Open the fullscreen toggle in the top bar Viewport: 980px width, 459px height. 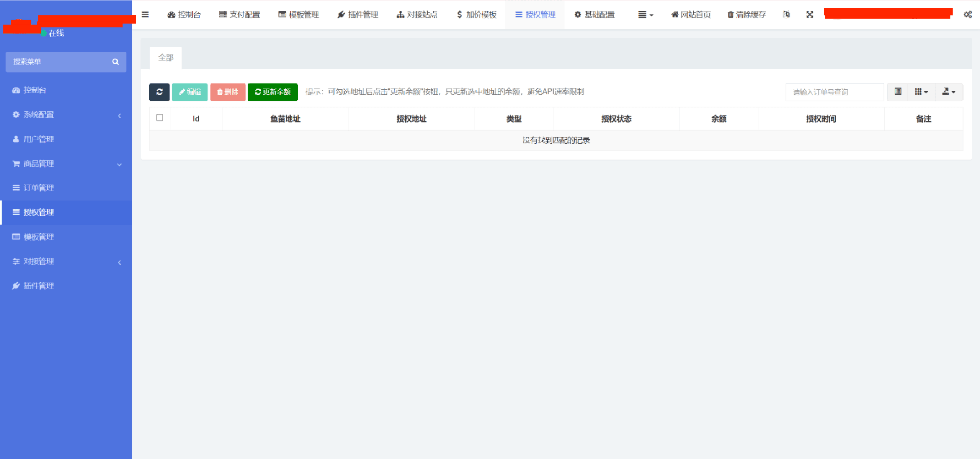pos(809,15)
